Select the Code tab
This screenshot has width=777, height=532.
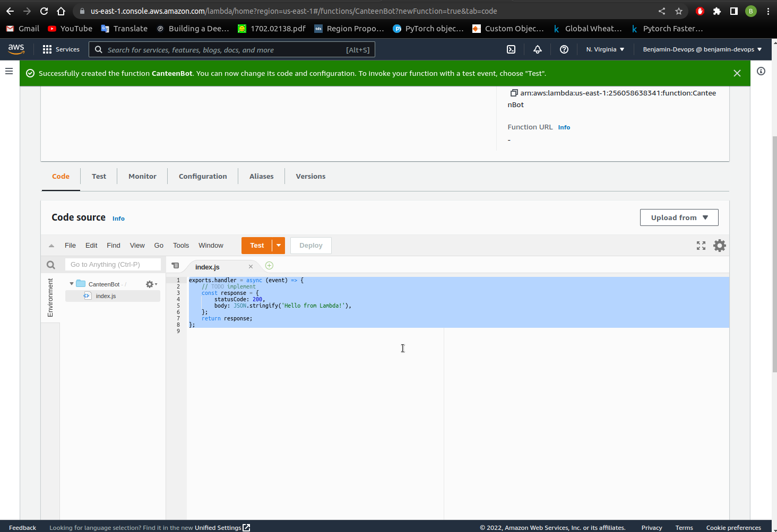tap(61, 177)
